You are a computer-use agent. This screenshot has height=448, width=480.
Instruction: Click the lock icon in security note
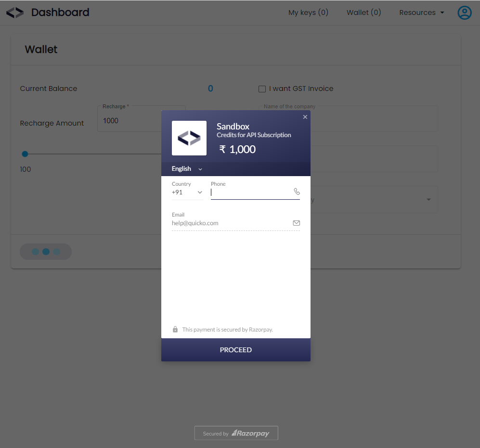(x=175, y=329)
